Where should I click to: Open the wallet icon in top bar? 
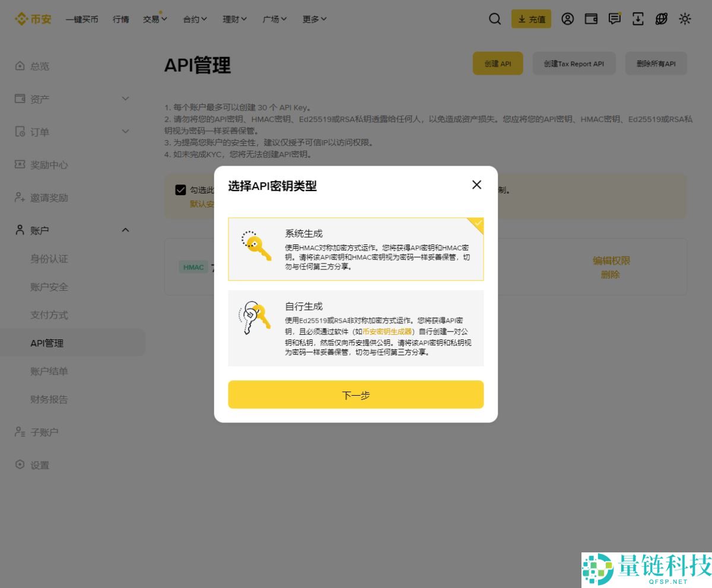pos(591,19)
